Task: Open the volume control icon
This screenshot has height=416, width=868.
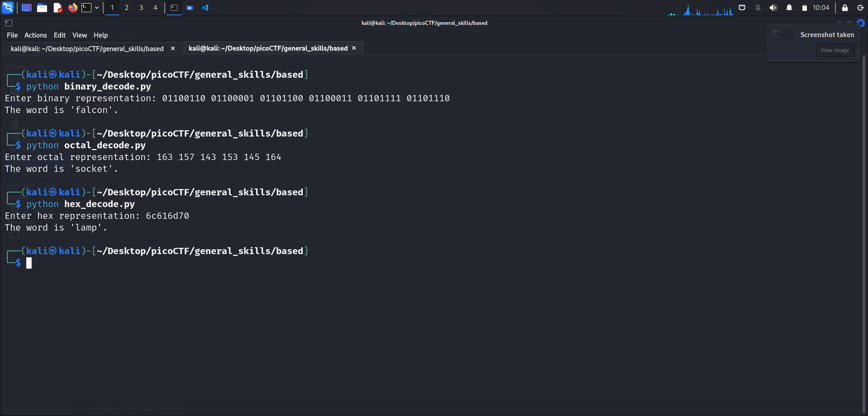Action: 773,8
